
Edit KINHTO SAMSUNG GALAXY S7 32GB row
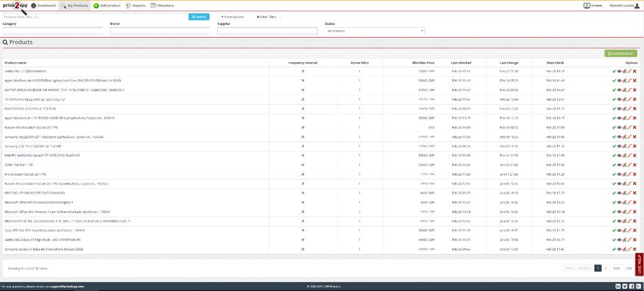pos(629,155)
